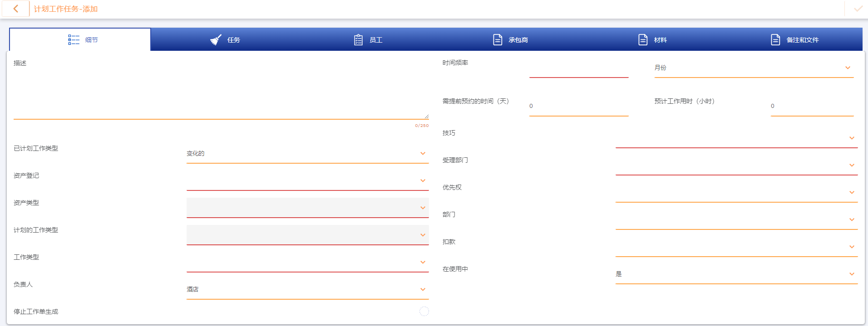Click the document icon on 承包商 tab

point(498,40)
